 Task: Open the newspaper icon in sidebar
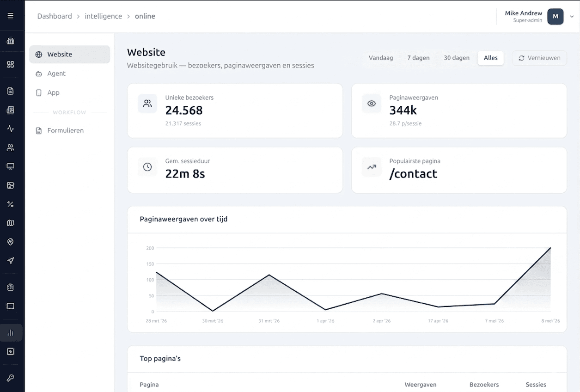point(11,110)
